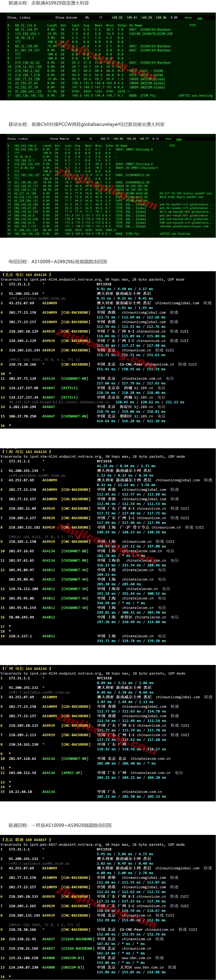This screenshot has width=216, height=980.
Task: Open the Shanghai Telecom 163 AS4134 traceroute image
Action: [x=108, y=546]
